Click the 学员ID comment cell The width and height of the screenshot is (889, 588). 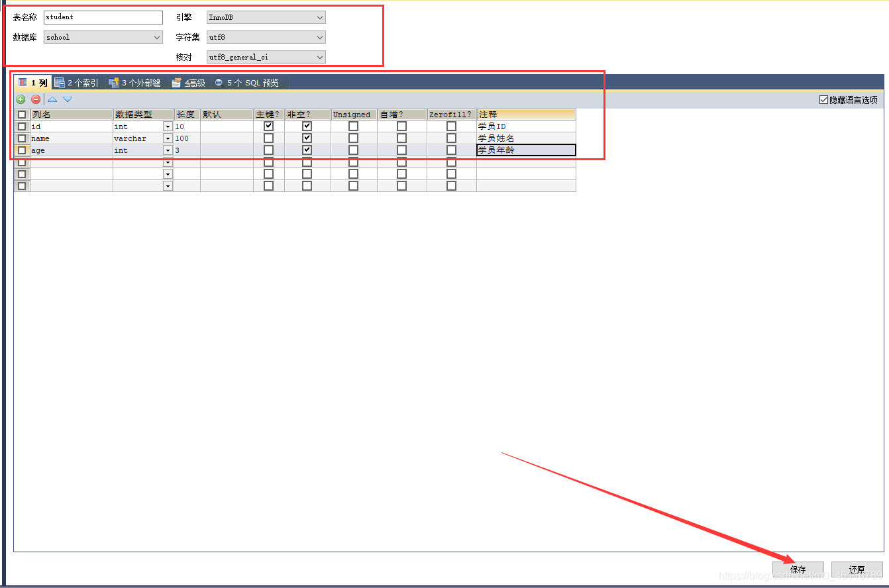tap(526, 126)
